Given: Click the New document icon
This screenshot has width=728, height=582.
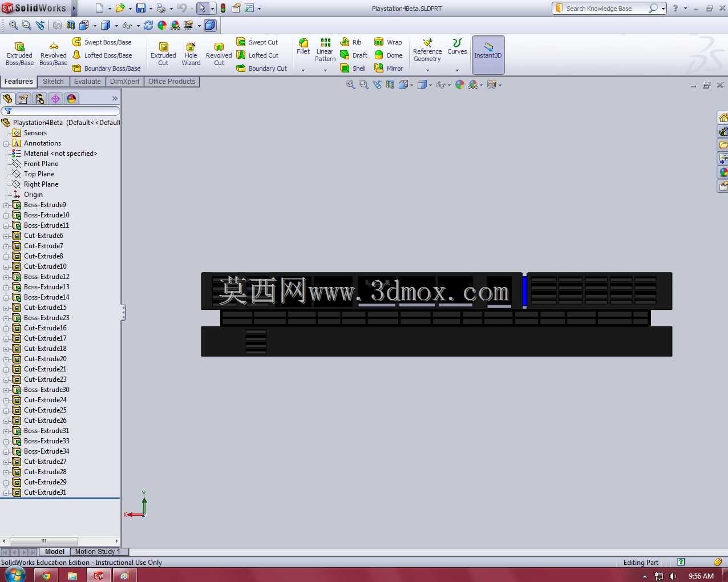Looking at the screenshot, I should 100,8.
